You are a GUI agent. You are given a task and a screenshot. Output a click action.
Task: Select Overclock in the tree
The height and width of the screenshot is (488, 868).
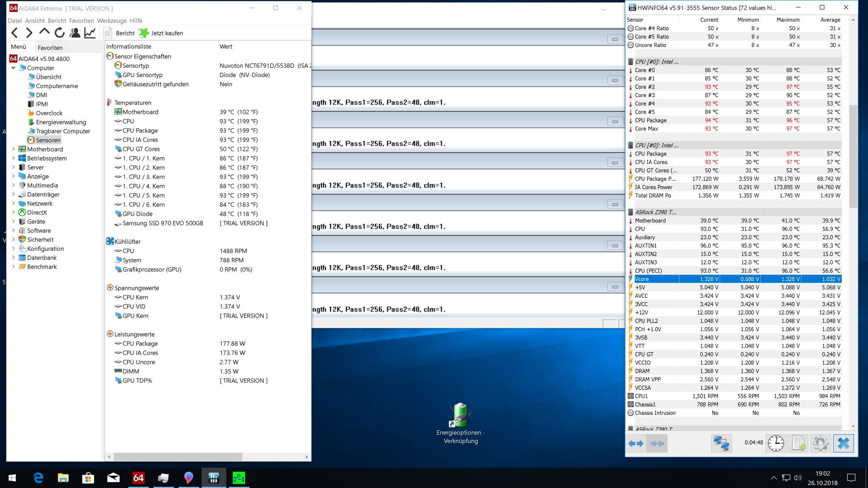pyautogui.click(x=49, y=113)
